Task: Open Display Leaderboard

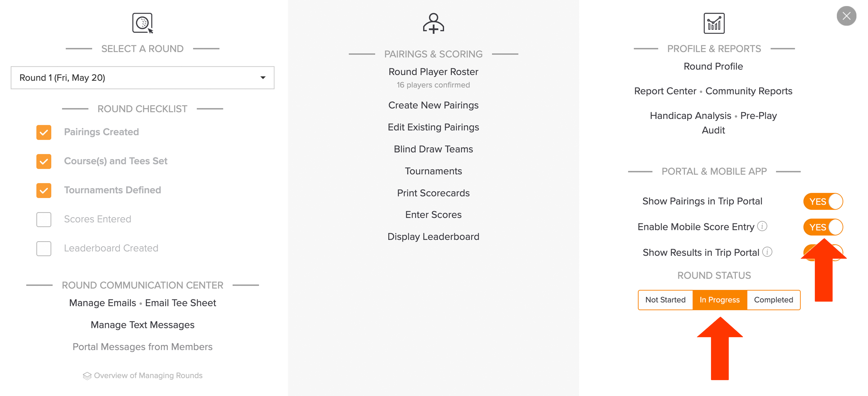Action: coord(433,237)
